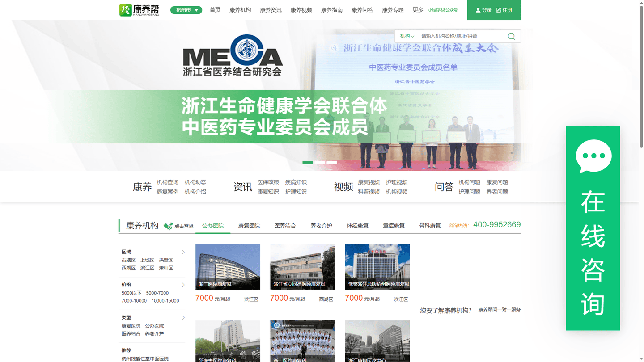Click the 机构介绍 link

(x=195, y=192)
